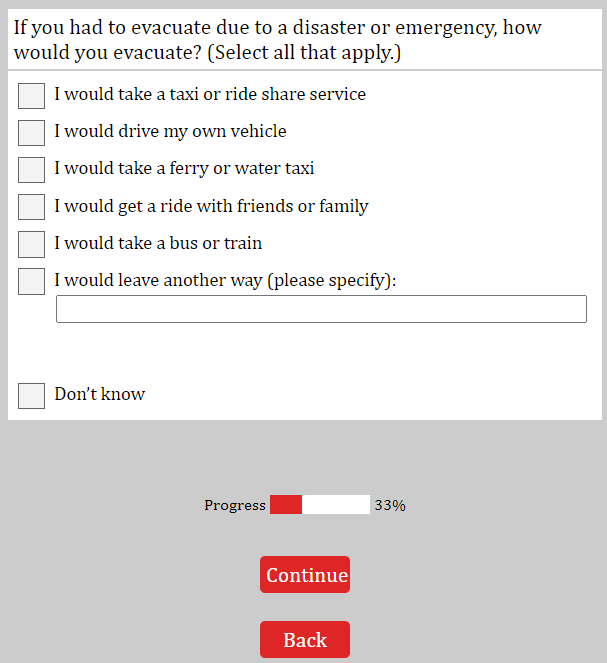The width and height of the screenshot is (607, 663).
Task: Click the taxi or ride share service label text
Action: 210,95
